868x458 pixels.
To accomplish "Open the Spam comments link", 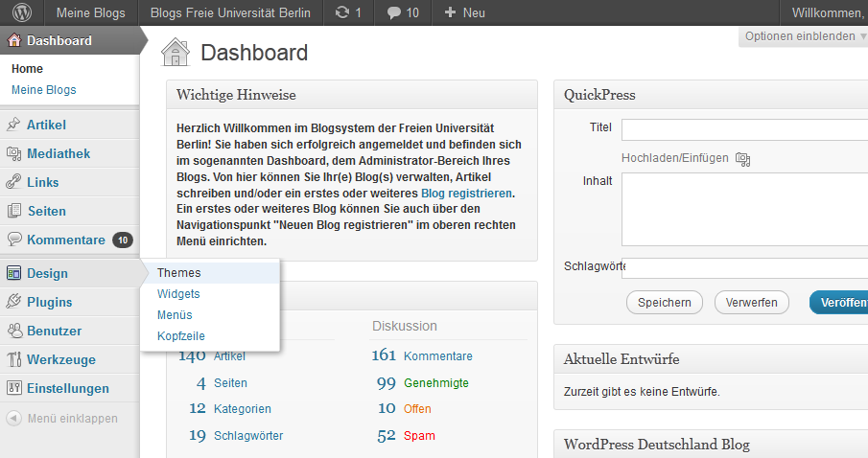I will (x=419, y=436).
